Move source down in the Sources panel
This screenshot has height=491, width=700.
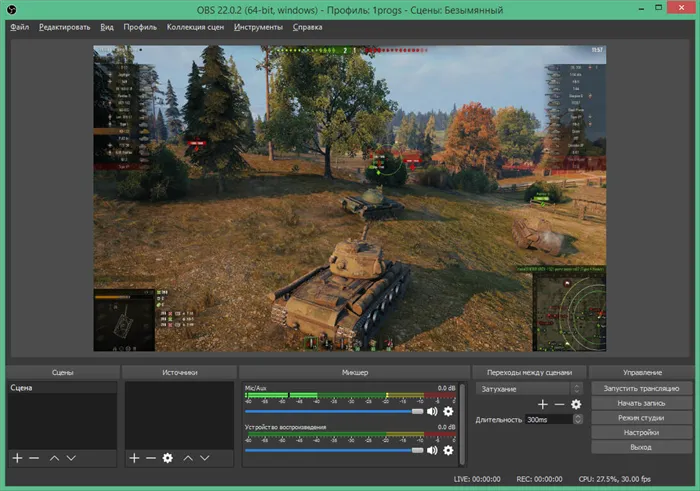[204, 458]
